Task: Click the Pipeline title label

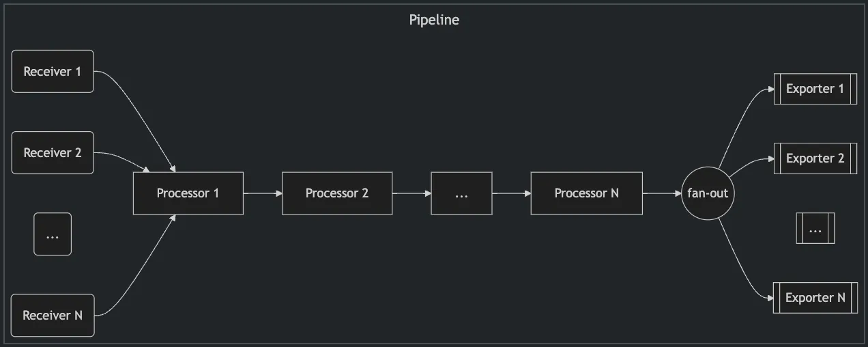Action: (x=434, y=20)
